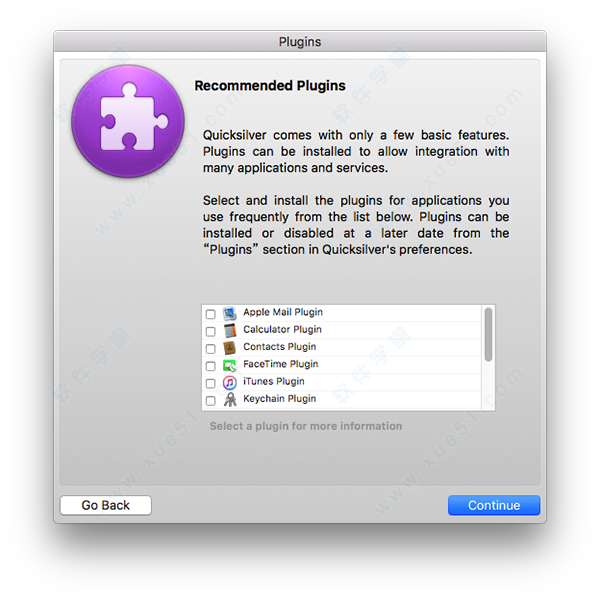
Task: Continue to the next setup step
Action: tap(494, 505)
